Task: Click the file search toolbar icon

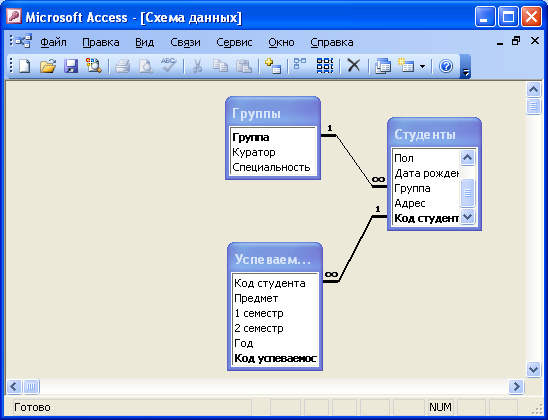Action: point(94,66)
